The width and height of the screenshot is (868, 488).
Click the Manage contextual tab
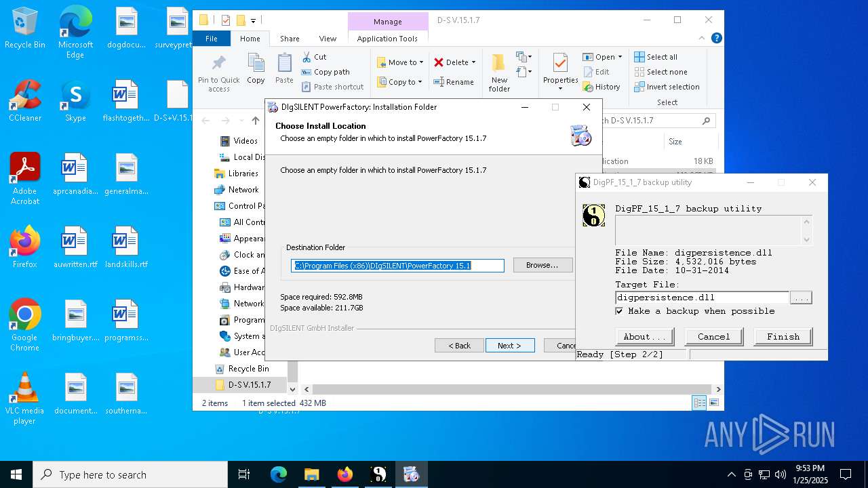[x=388, y=22]
